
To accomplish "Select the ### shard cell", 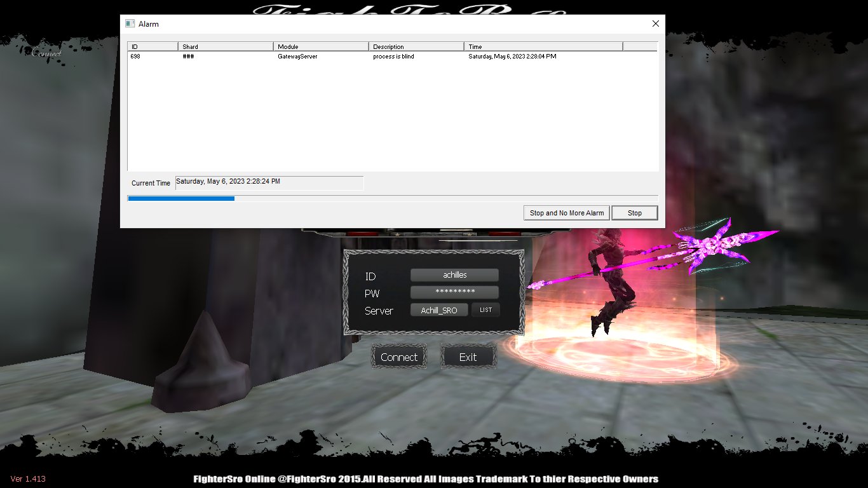I will (188, 57).
